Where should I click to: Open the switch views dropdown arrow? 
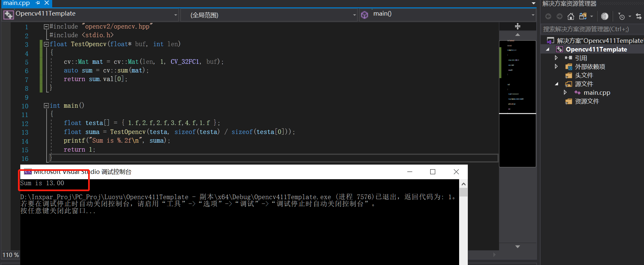(x=591, y=16)
